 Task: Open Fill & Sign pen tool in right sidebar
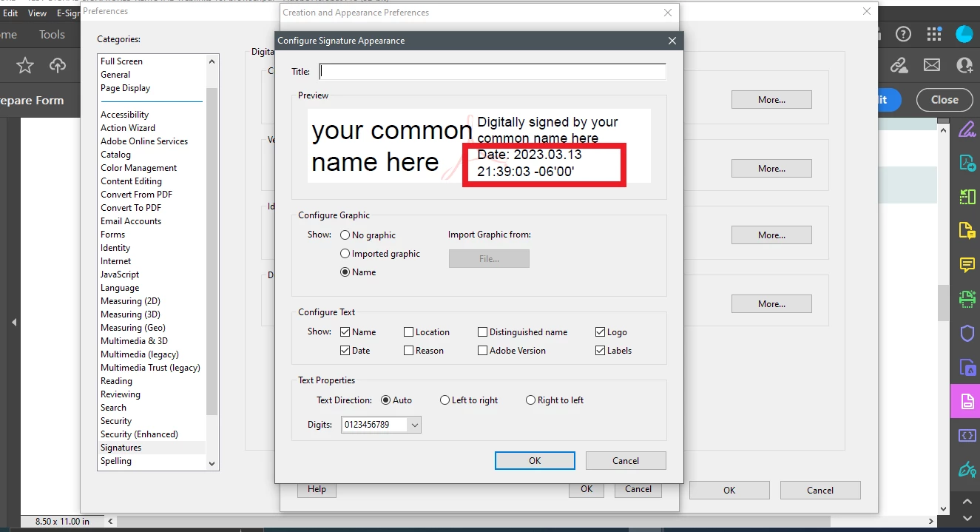tap(967, 129)
